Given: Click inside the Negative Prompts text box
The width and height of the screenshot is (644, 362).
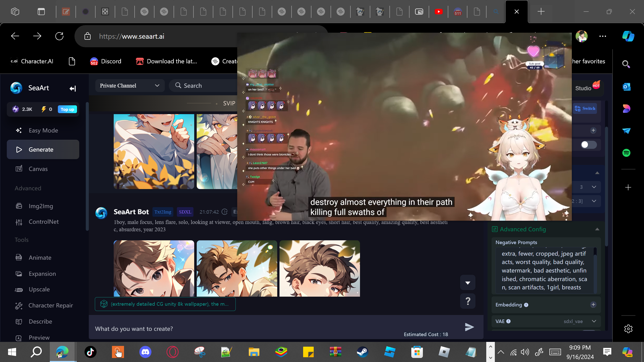Looking at the screenshot, I should (x=545, y=270).
